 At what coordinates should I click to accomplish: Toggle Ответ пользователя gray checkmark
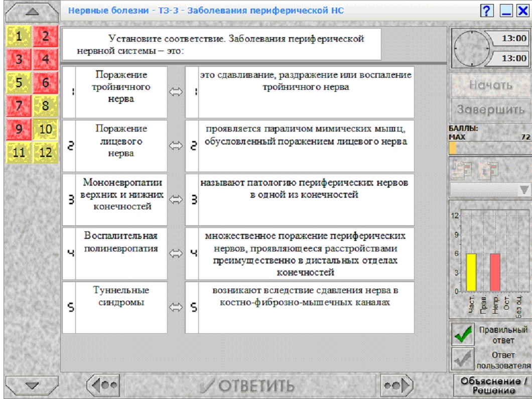click(463, 359)
